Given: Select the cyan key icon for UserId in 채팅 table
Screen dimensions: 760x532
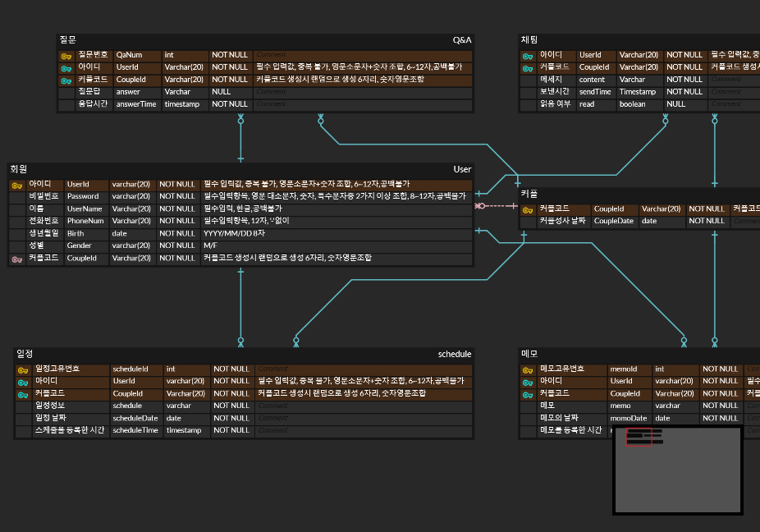Looking at the screenshot, I should (x=528, y=57).
